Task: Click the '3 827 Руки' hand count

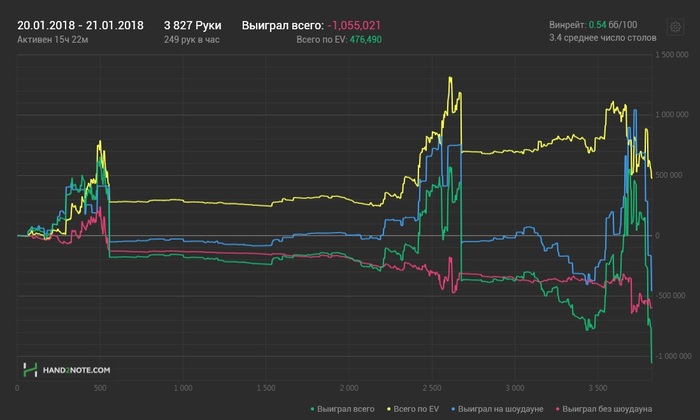Action: (x=192, y=25)
